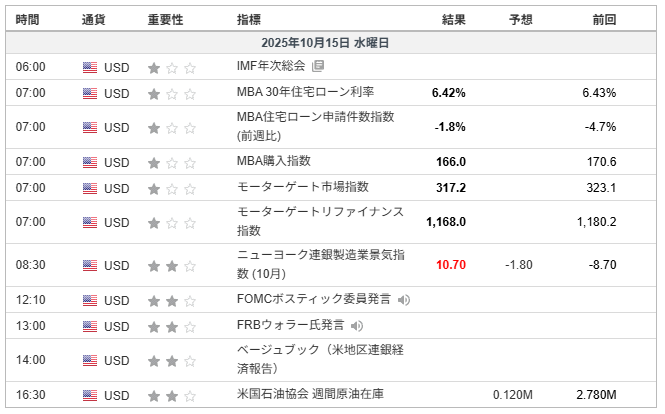This screenshot has width=665, height=414.
Task: Click the 時間 column header
Action: [29, 19]
